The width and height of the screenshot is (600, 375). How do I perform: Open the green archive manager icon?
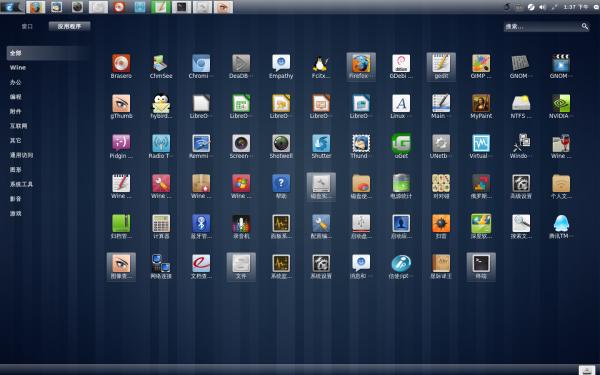[121, 227]
